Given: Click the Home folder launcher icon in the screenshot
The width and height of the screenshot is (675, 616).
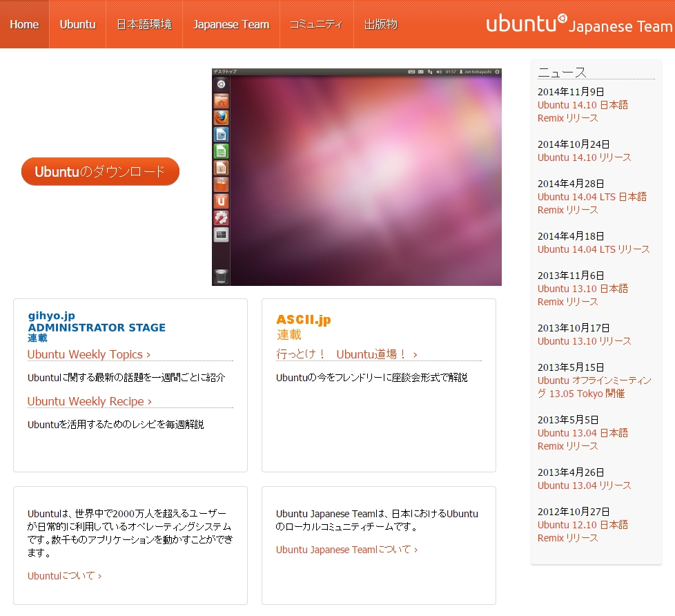Looking at the screenshot, I should (x=222, y=102).
